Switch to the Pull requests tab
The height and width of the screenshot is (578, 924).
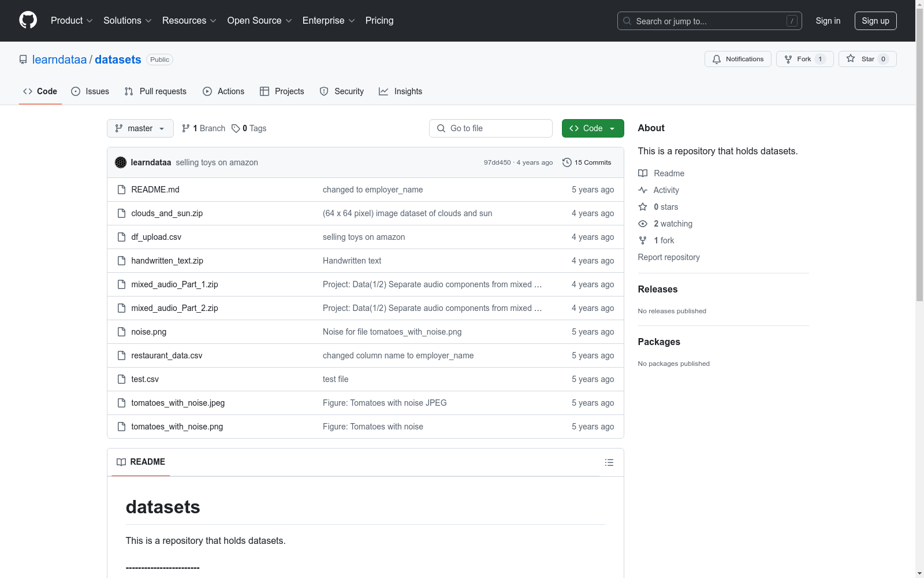pos(155,91)
